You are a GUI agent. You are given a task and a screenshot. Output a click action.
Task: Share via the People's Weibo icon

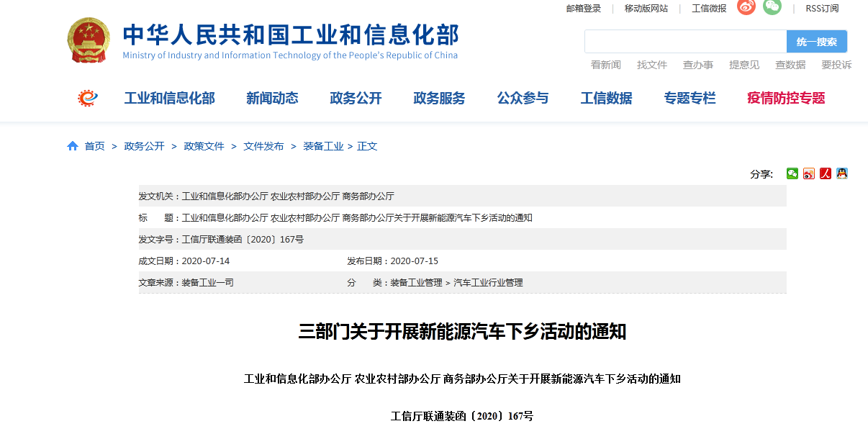pos(826,173)
